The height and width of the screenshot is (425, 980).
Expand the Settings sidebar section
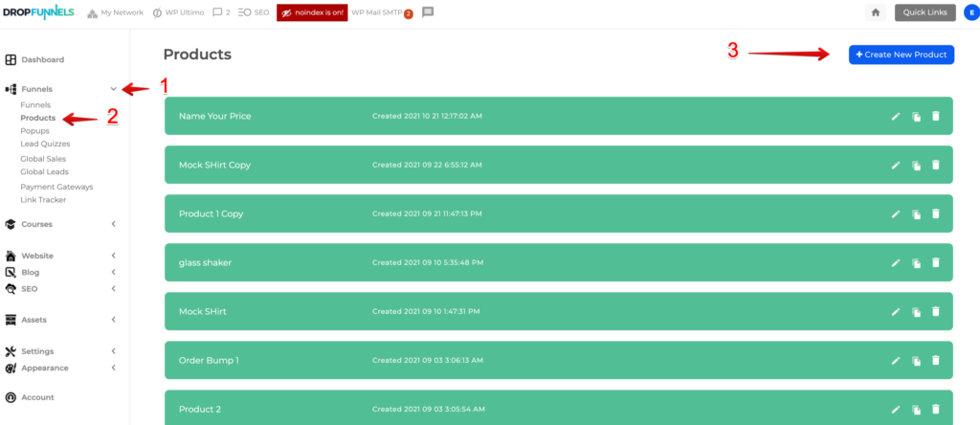[113, 351]
